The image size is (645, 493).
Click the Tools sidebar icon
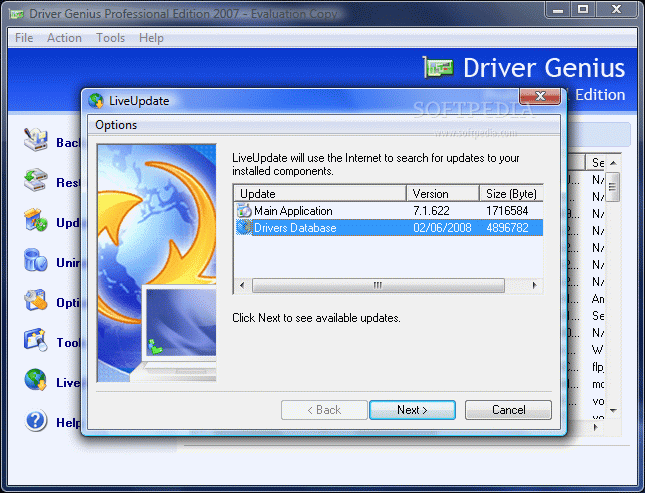(x=35, y=340)
